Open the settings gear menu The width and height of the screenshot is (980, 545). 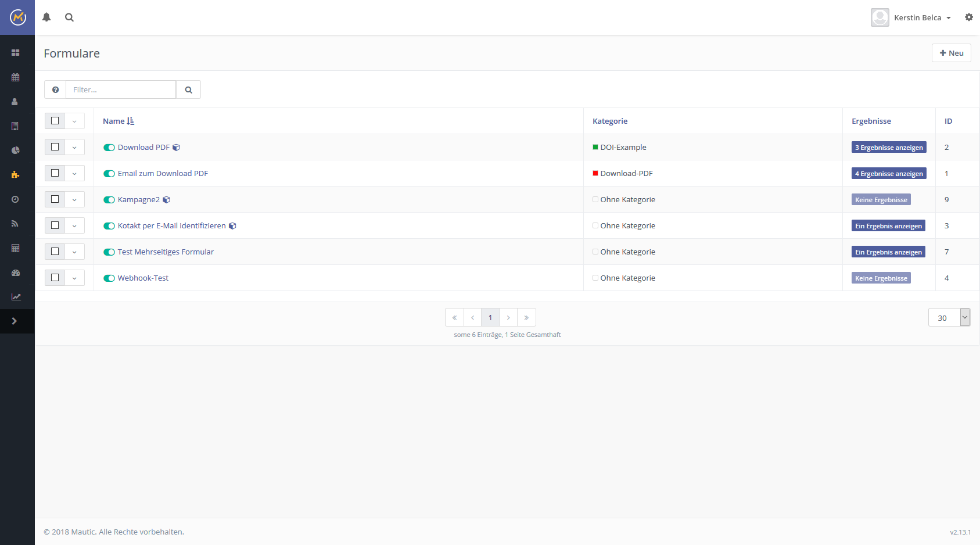click(x=968, y=17)
